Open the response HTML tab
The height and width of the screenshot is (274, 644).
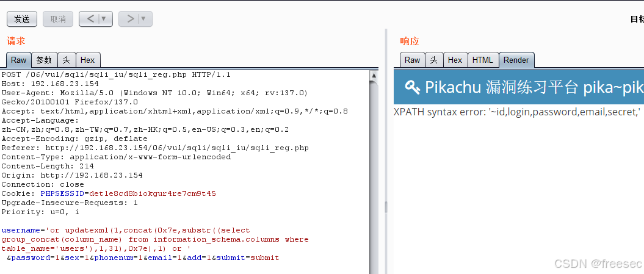click(483, 60)
